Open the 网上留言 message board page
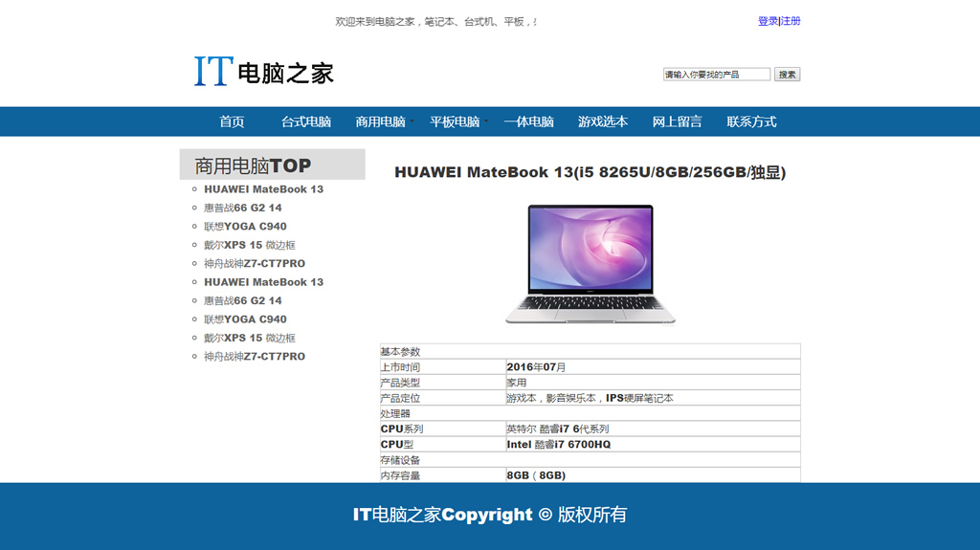Image resolution: width=980 pixels, height=550 pixels. [678, 121]
